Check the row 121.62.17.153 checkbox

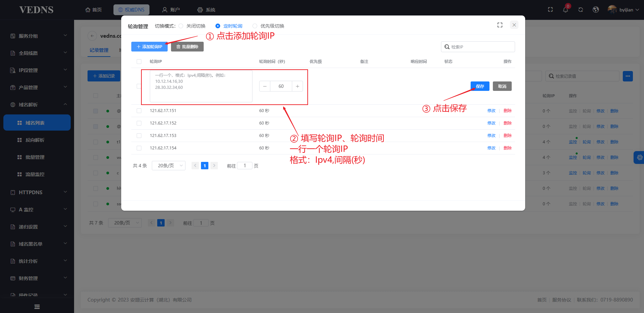click(x=139, y=136)
